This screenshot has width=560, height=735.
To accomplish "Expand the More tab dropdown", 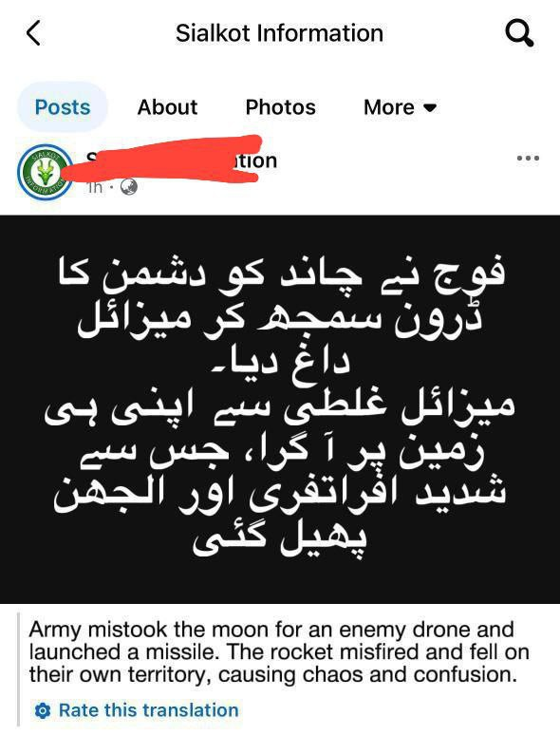I will [401, 107].
